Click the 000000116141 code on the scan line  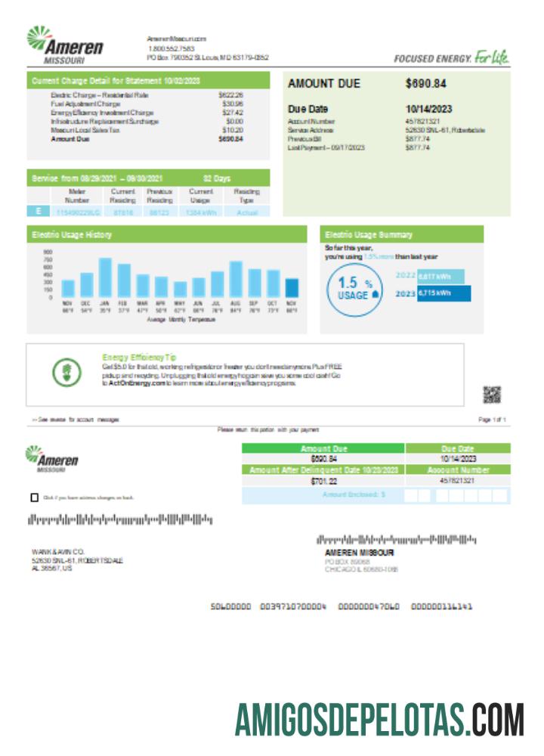click(x=441, y=606)
